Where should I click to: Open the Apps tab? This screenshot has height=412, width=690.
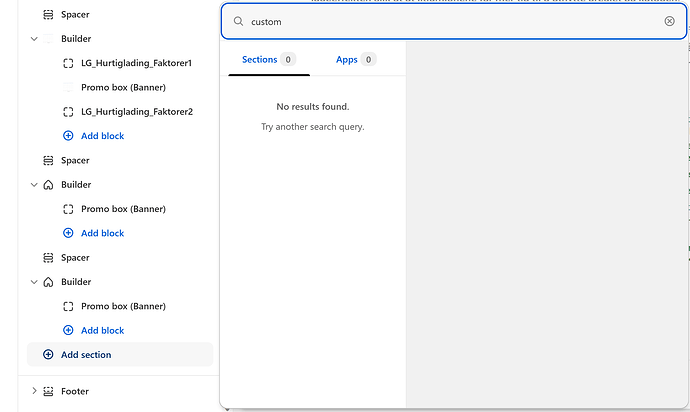coord(347,60)
